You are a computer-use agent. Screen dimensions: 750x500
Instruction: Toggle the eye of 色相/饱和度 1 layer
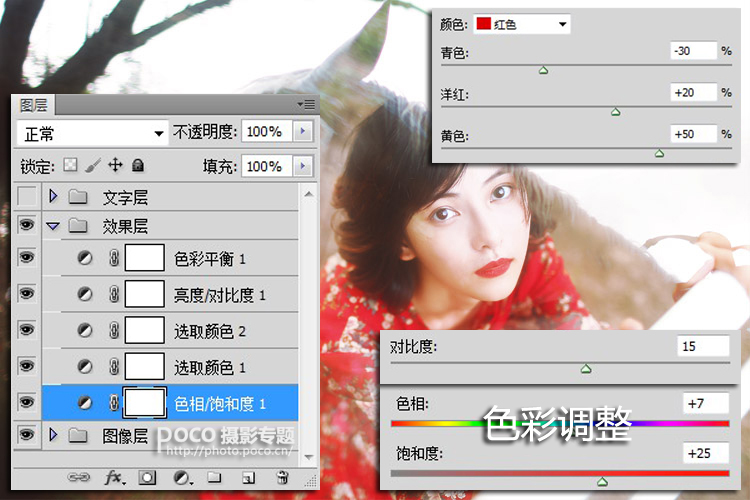[x=27, y=402]
